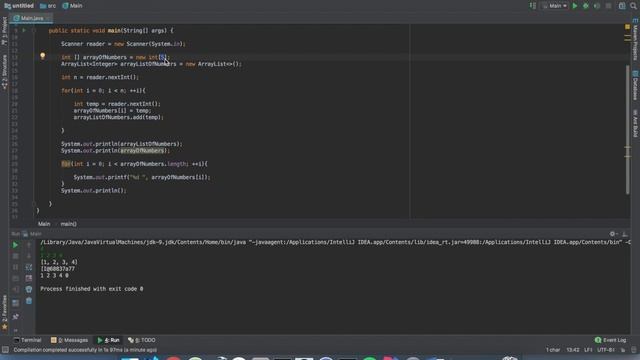Screen dimensions: 640x360
Task: Pause output in the Run panel
Action: (x=15, y=267)
